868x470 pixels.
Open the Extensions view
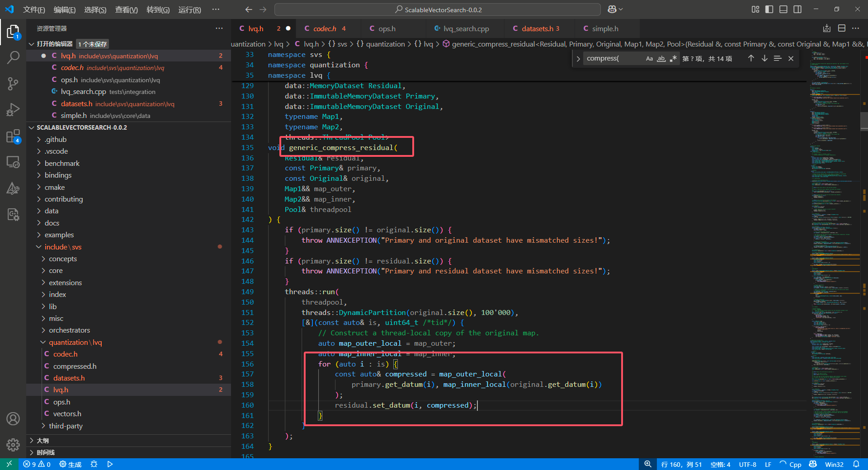coord(13,136)
